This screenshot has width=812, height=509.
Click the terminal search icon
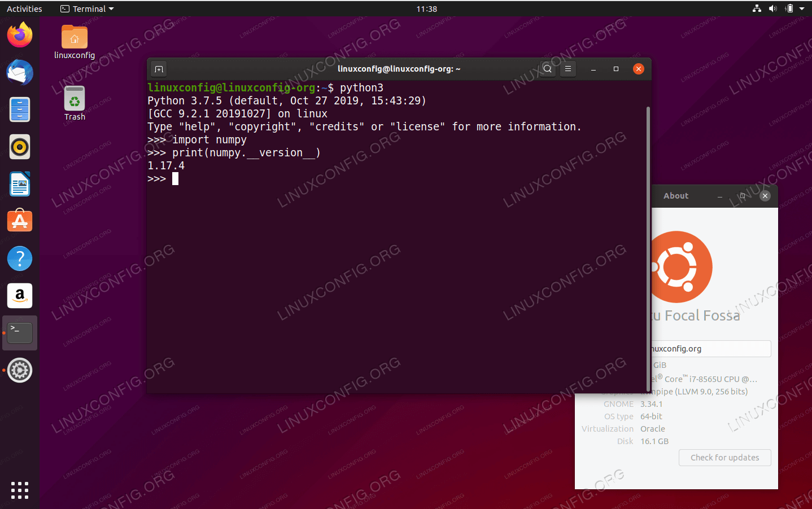tap(547, 69)
